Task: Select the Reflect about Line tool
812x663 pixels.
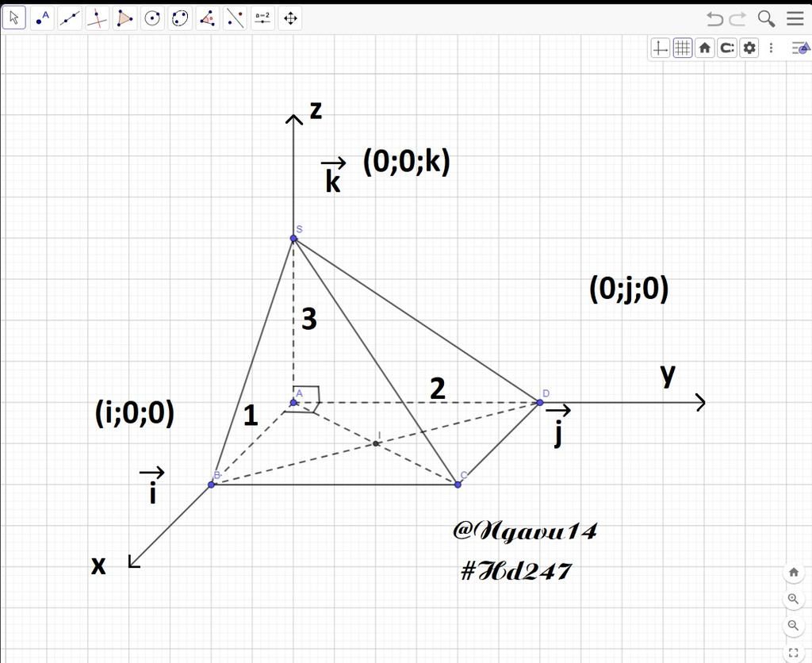Action: click(235, 19)
